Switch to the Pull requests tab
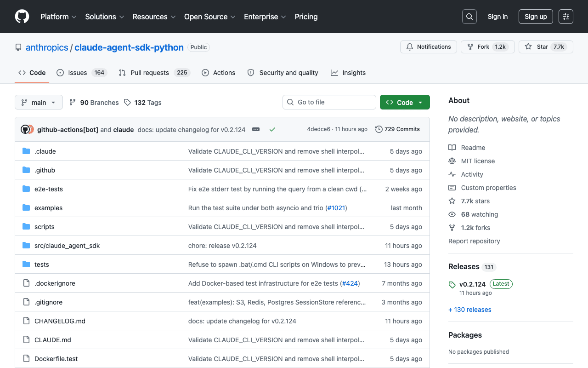The width and height of the screenshot is (588, 368). [154, 73]
